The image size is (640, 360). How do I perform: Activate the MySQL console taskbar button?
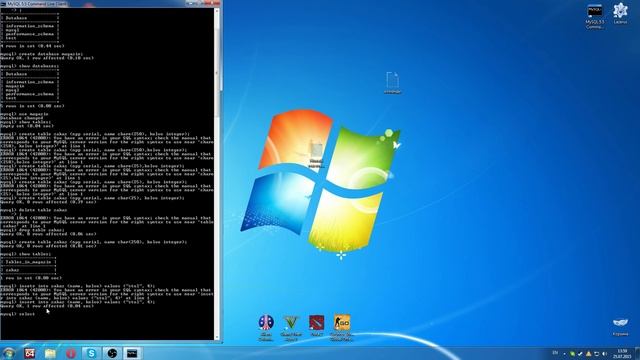132,353
